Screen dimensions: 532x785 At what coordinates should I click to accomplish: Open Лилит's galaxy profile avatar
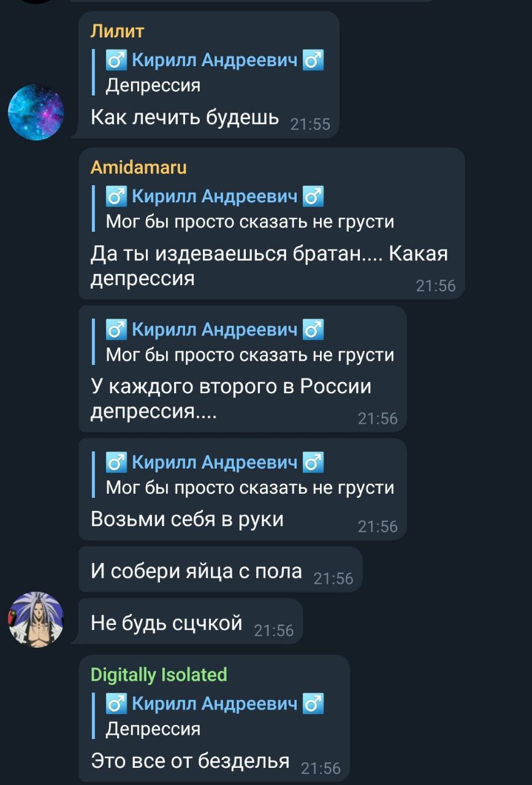tap(36, 112)
